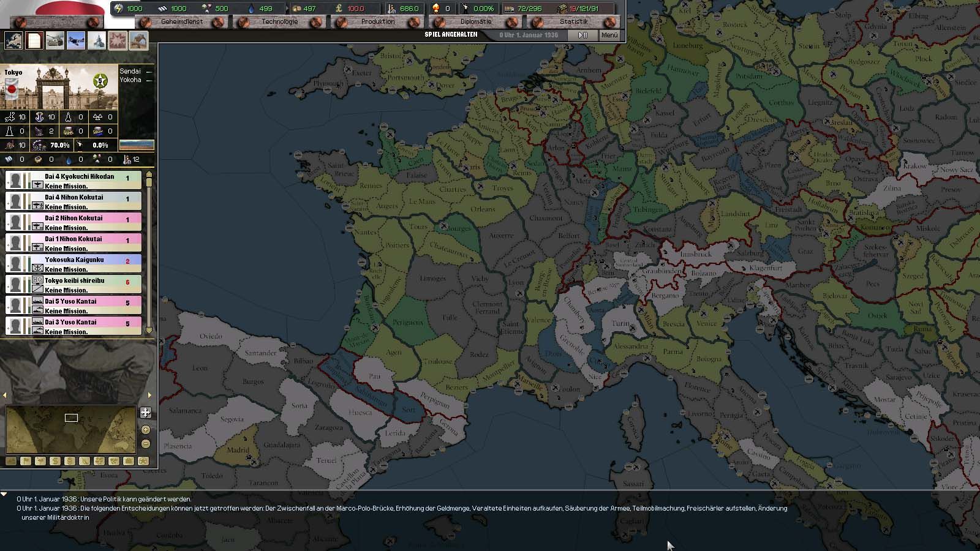Screen dimensions: 980x551
Task: Click the naval base anchor icon
Action: click(x=39, y=117)
